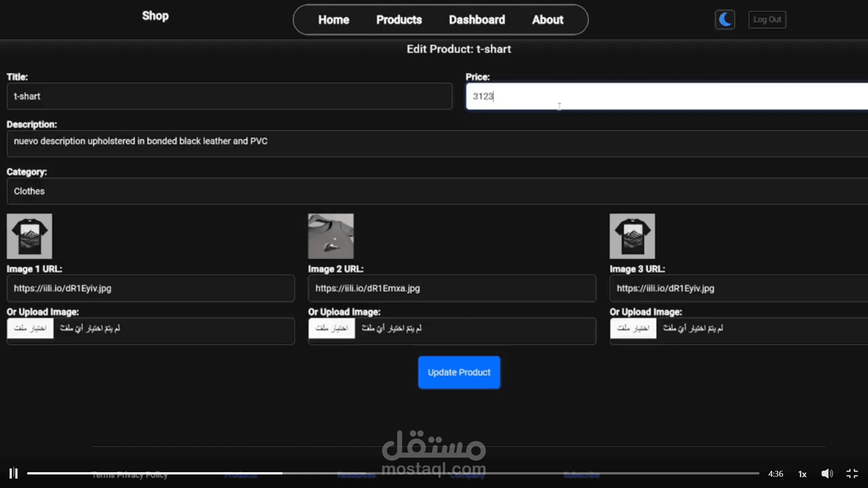Click the Log Out button
The height and width of the screenshot is (488, 868).
[x=767, y=19]
